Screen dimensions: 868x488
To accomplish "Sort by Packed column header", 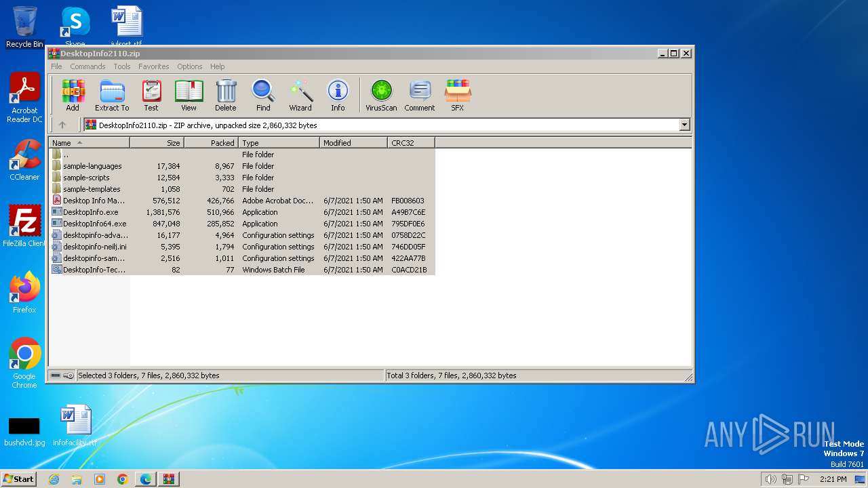I will pos(211,143).
